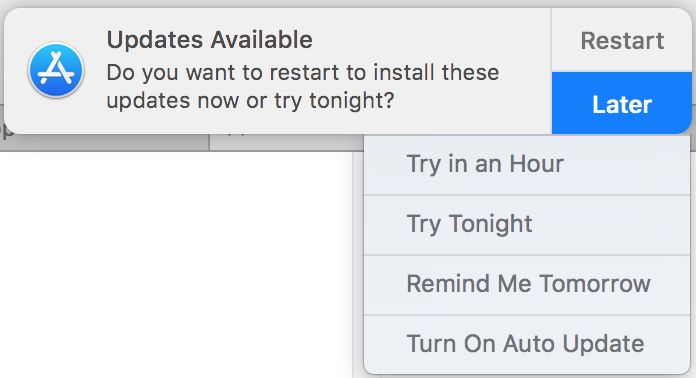Switch on automatic updates from the dropdown
This screenshot has width=696, height=378.
pos(527,344)
